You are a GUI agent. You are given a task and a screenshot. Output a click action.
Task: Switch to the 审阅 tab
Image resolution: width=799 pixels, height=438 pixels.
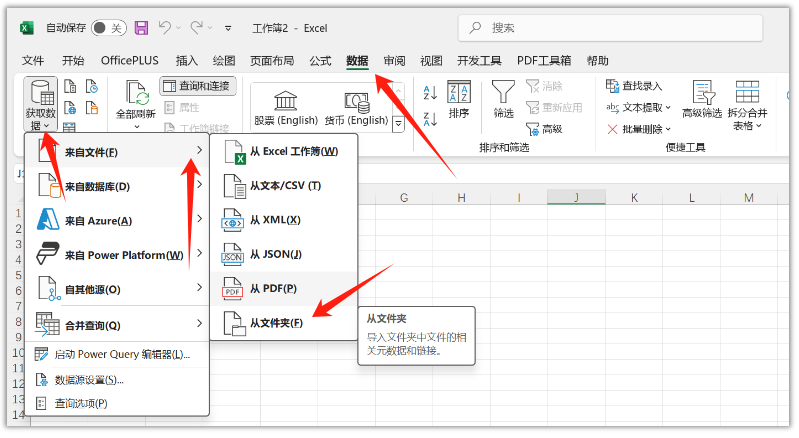pos(394,61)
